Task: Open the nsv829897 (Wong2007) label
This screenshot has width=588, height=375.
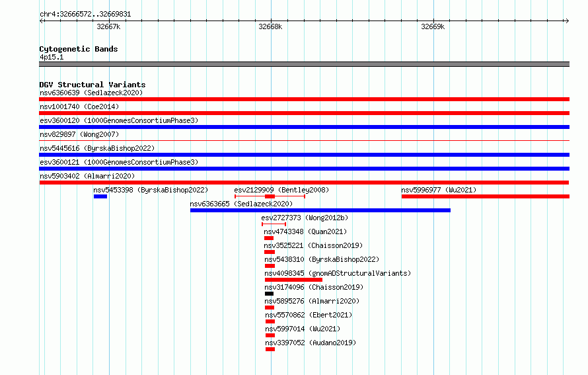Action: (79, 134)
